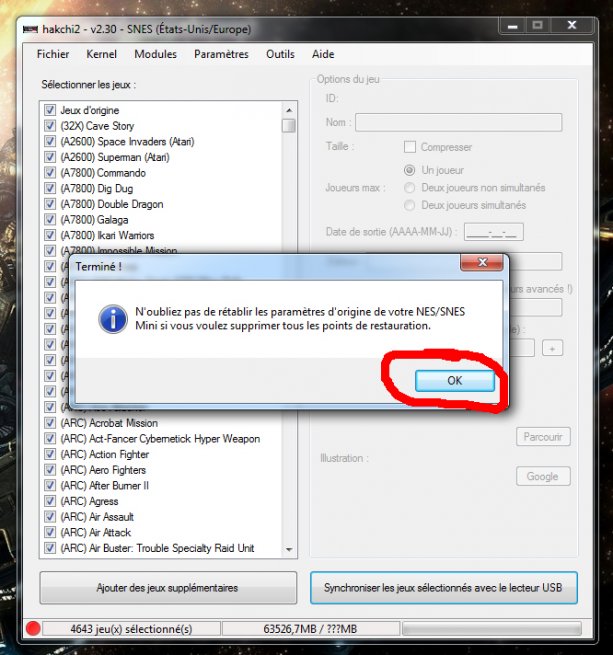Toggle (A7800) Galaga checkbox
The width and height of the screenshot is (613, 655).
(x=50, y=220)
